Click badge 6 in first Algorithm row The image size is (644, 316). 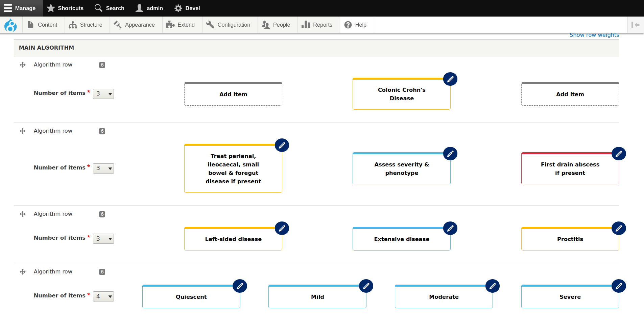click(102, 65)
